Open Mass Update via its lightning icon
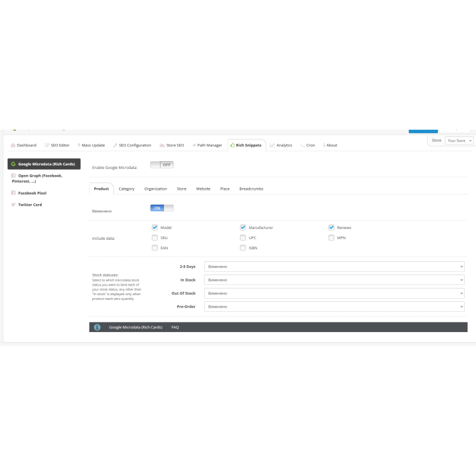Image resolution: width=476 pixels, height=476 pixels. 78,145
